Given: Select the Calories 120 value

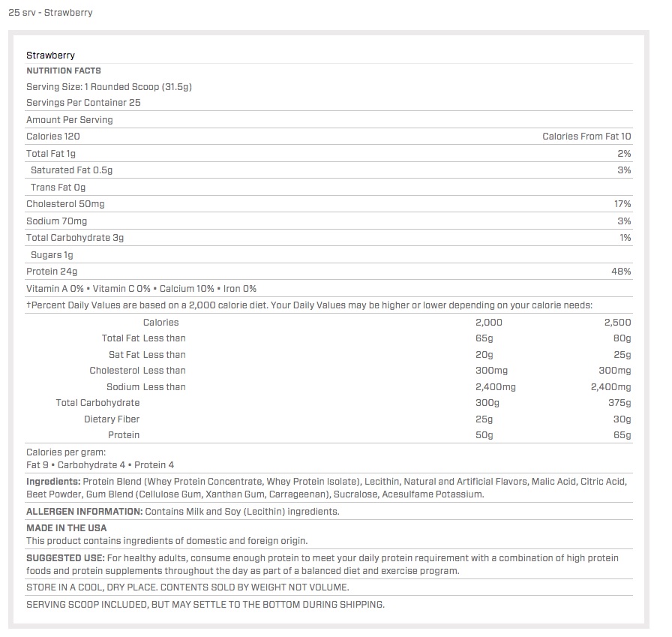Looking at the screenshot, I should pos(52,137).
